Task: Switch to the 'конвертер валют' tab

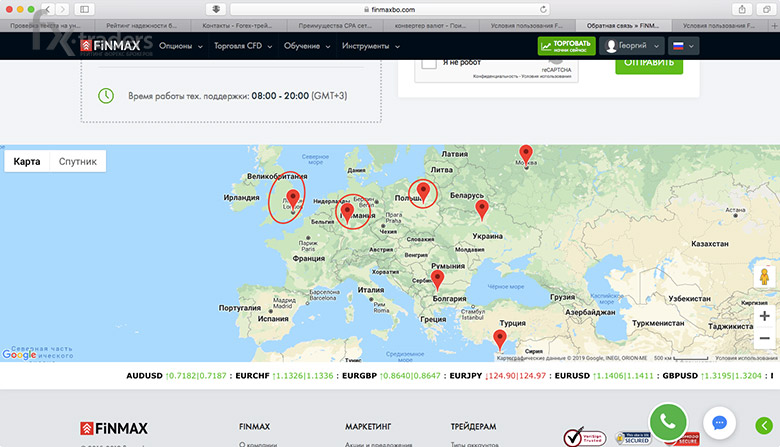Action: (x=431, y=25)
